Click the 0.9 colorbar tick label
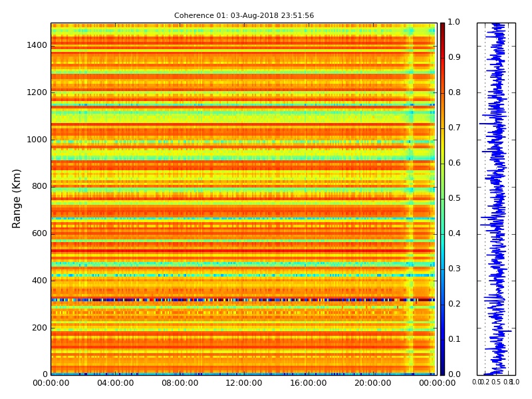The height and width of the screenshot is (399, 532). coord(454,57)
